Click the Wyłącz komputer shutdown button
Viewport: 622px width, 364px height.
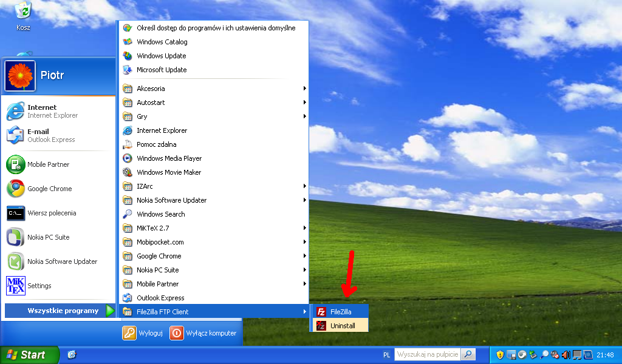pos(203,333)
